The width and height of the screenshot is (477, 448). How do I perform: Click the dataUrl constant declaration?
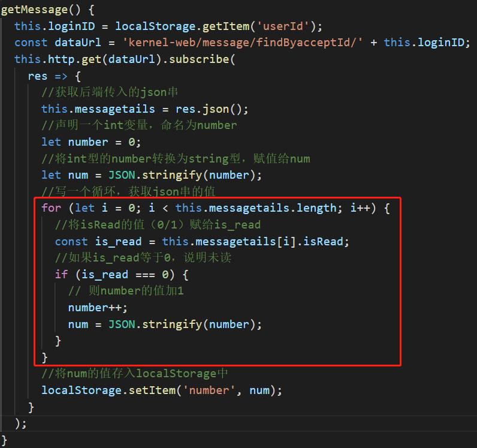coord(77,43)
